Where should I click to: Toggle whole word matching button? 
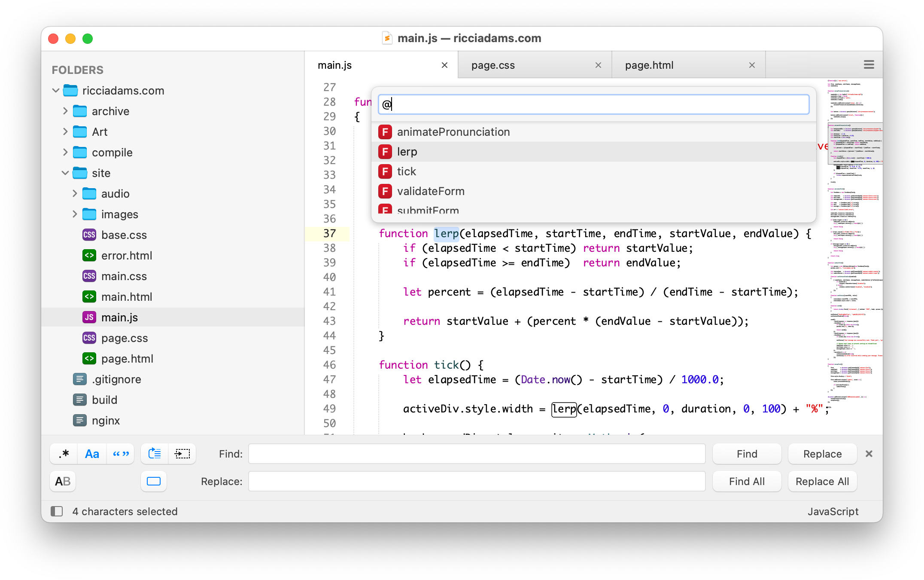tap(121, 454)
